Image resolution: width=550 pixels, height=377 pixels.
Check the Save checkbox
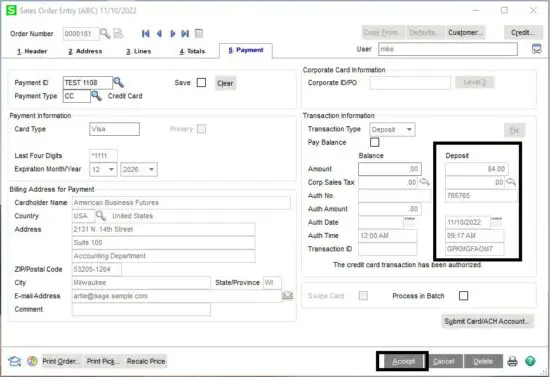tap(201, 83)
